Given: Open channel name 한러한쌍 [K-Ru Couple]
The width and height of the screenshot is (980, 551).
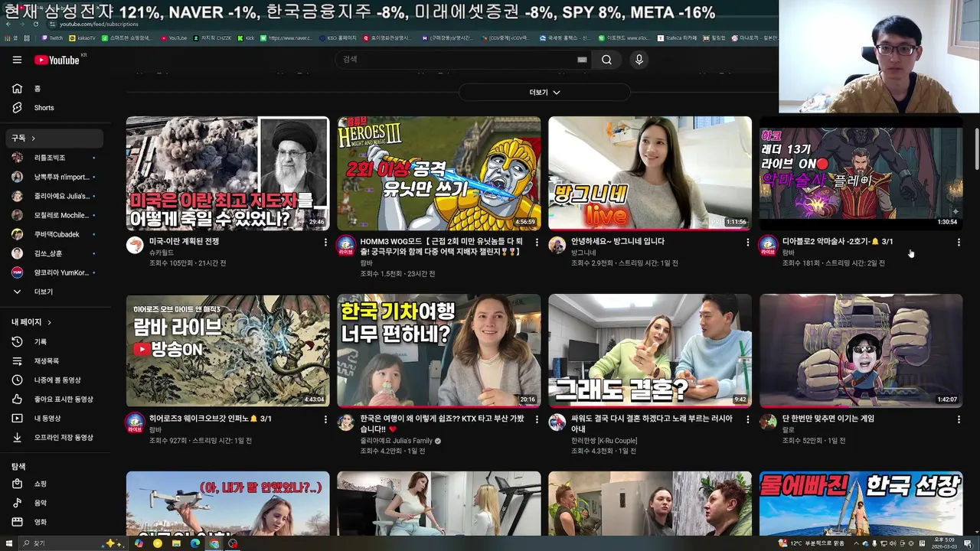Looking at the screenshot, I should pyautogui.click(x=604, y=441).
